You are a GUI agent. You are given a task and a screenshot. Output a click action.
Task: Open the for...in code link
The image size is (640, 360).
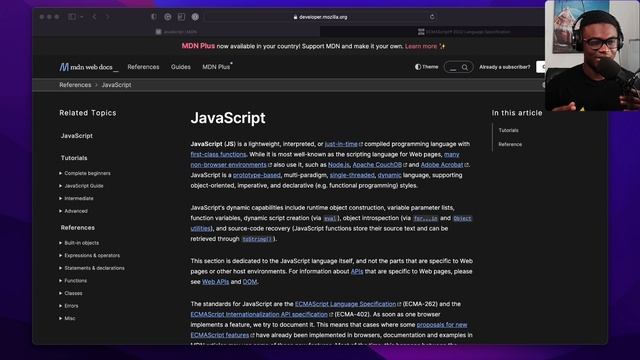point(425,218)
